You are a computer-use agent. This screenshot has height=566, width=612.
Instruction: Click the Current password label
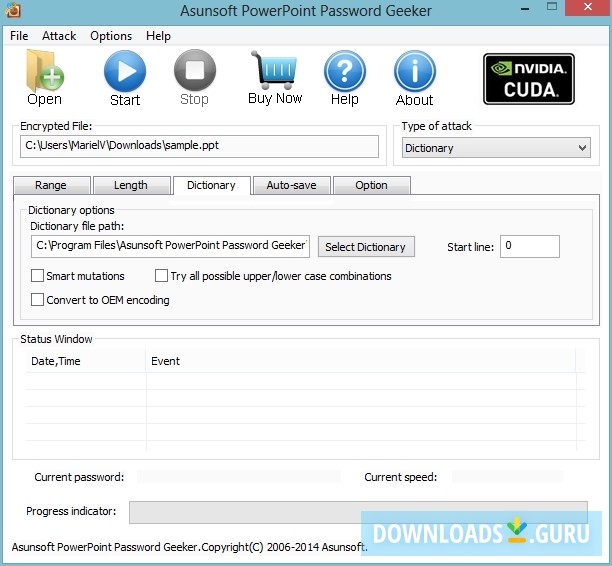click(79, 477)
